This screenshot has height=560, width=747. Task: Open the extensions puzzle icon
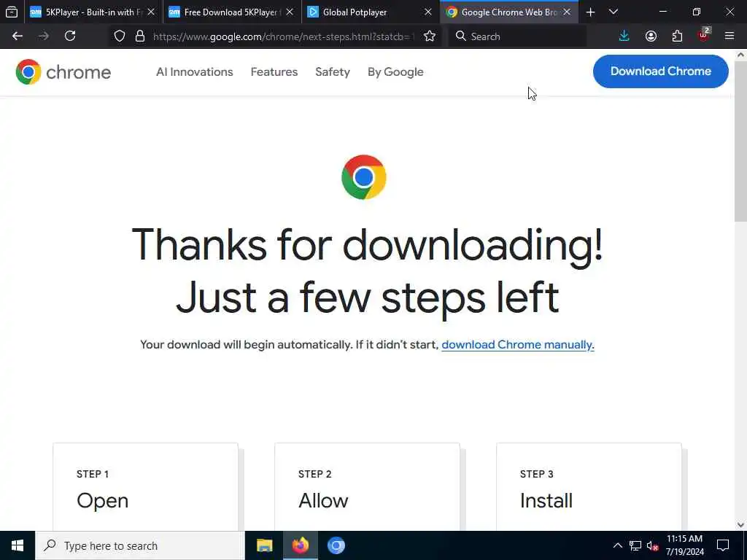tap(677, 36)
